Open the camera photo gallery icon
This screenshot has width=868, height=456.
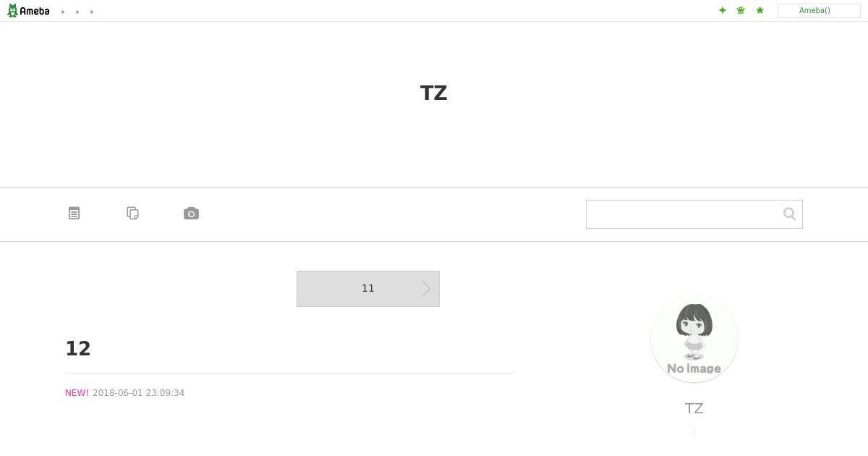191,214
